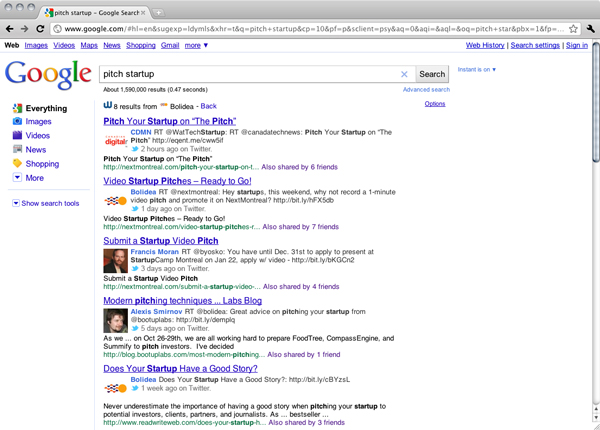Viewport: 600px width, 430px height.
Task: Open a new tab with the plus button
Action: point(158,13)
